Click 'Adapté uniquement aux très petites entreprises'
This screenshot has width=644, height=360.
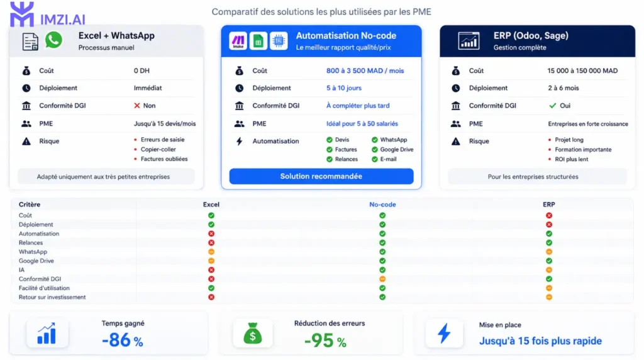click(x=104, y=177)
